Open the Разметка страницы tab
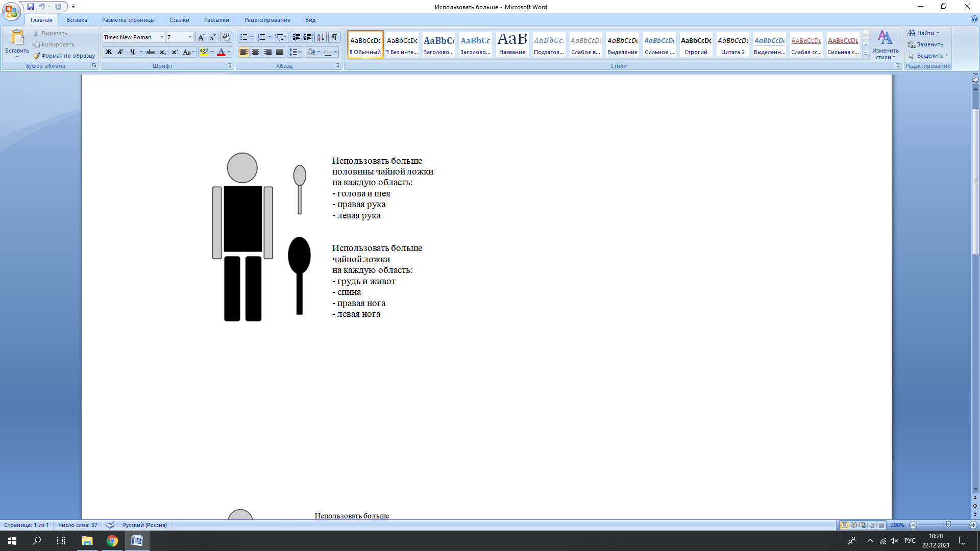The height and width of the screenshot is (551, 980). [128, 20]
